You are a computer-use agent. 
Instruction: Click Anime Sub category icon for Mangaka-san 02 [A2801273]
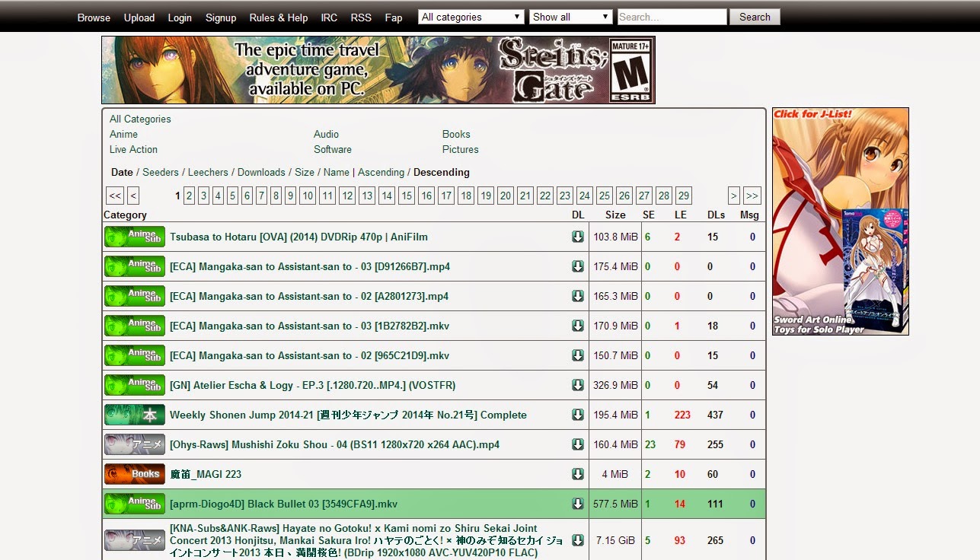(x=135, y=296)
